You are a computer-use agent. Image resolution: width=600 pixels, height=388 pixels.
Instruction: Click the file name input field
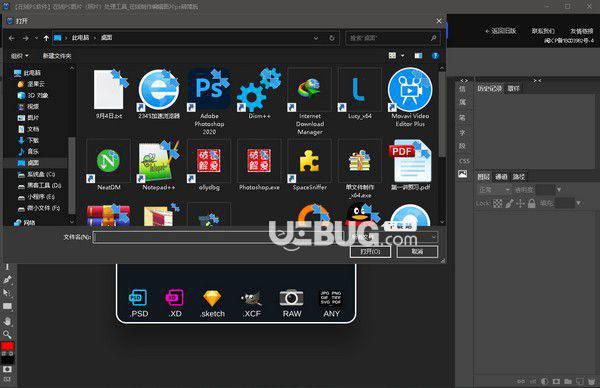[x=219, y=237]
